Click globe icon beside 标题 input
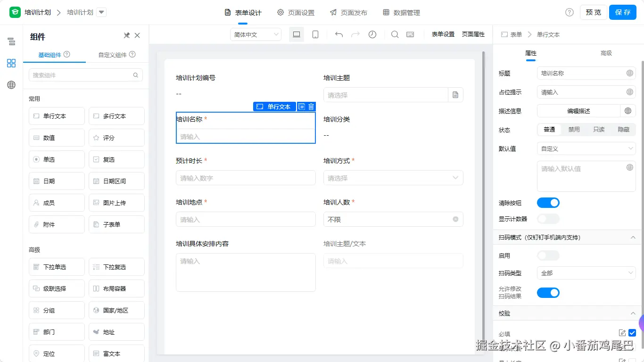This screenshot has width=644, height=362. [629, 73]
